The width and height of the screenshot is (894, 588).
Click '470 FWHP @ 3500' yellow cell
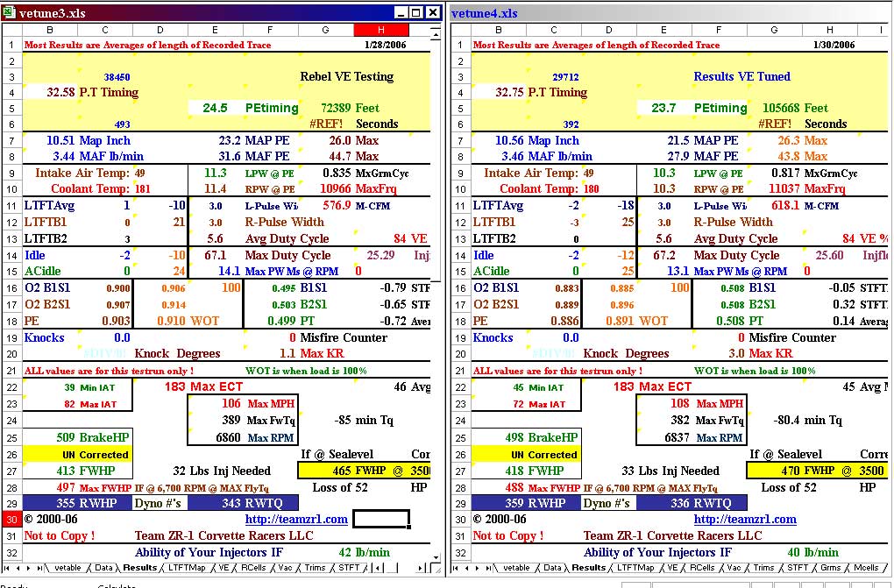(817, 471)
